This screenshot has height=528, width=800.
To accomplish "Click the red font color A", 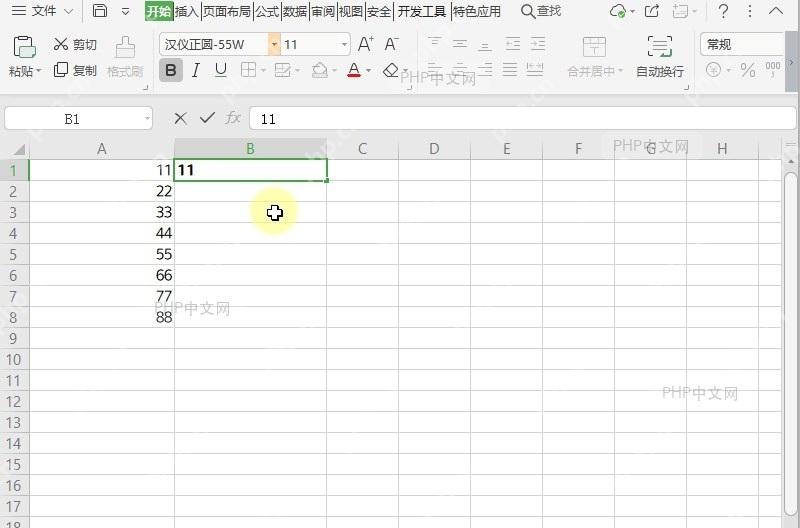I will click(x=354, y=70).
